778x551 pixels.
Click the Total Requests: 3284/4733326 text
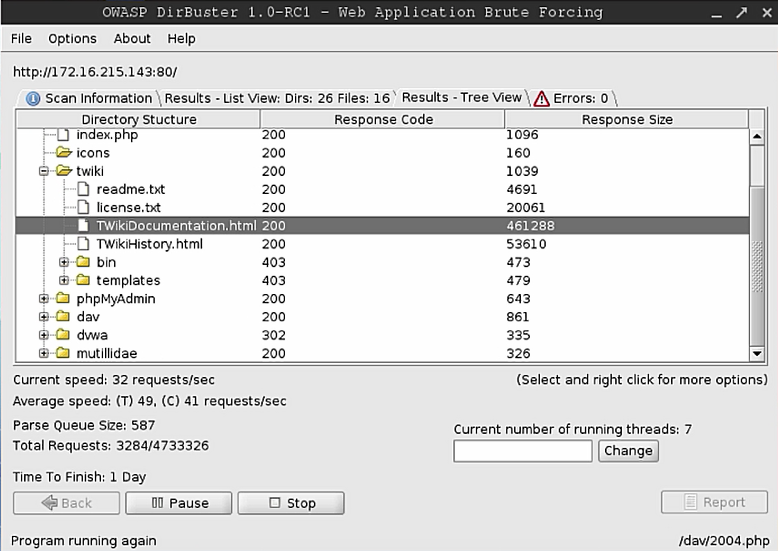[x=111, y=445]
